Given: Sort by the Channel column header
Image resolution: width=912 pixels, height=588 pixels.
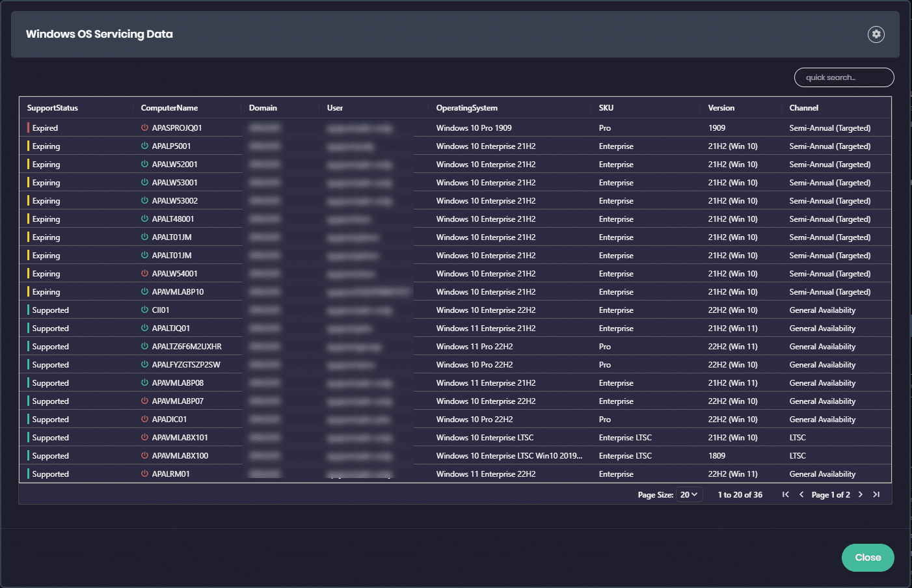Looking at the screenshot, I should (x=803, y=108).
